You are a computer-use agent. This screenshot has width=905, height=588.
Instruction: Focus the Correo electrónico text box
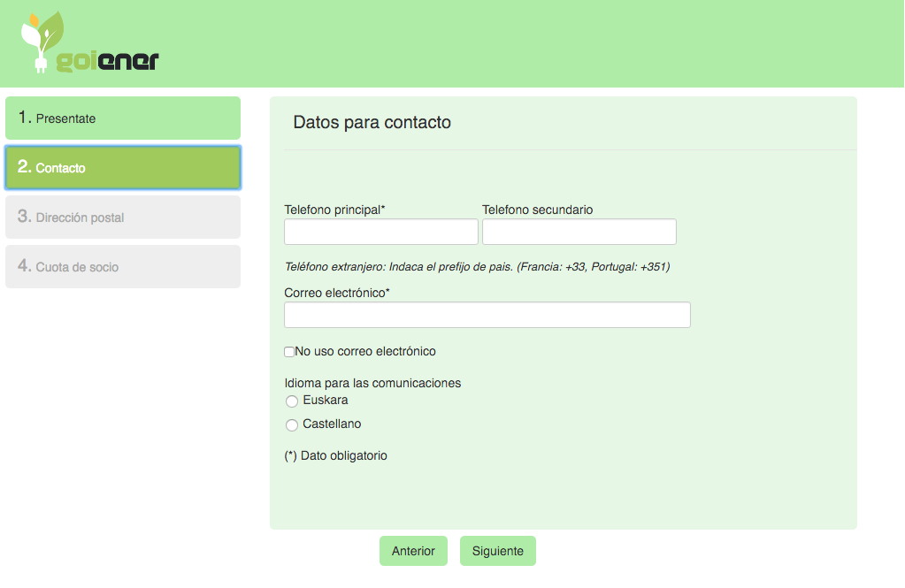coord(487,315)
